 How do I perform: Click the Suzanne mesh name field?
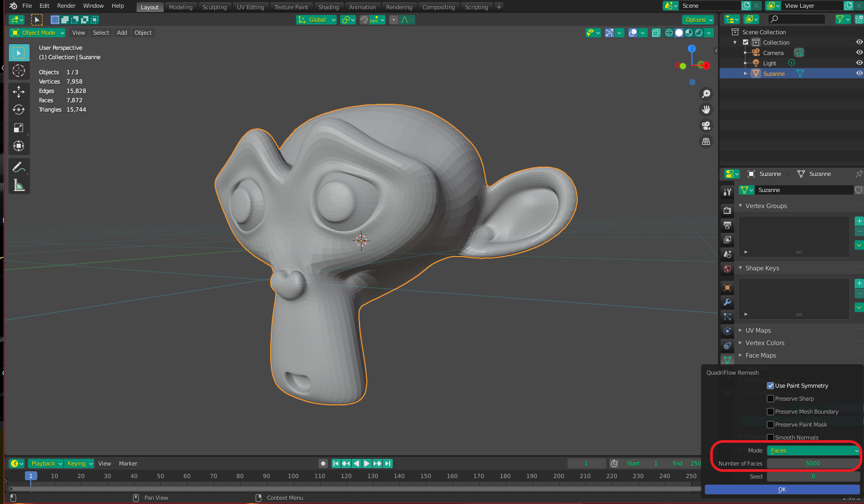click(804, 190)
